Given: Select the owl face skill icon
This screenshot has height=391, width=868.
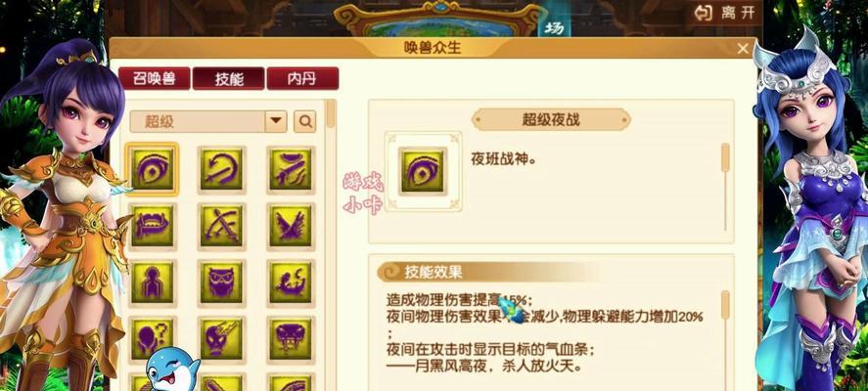Looking at the screenshot, I should [221, 282].
